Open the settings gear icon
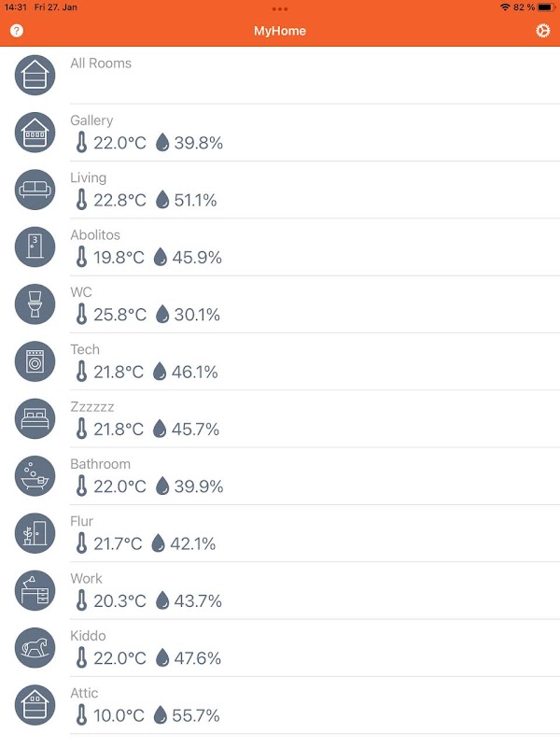 click(x=543, y=31)
